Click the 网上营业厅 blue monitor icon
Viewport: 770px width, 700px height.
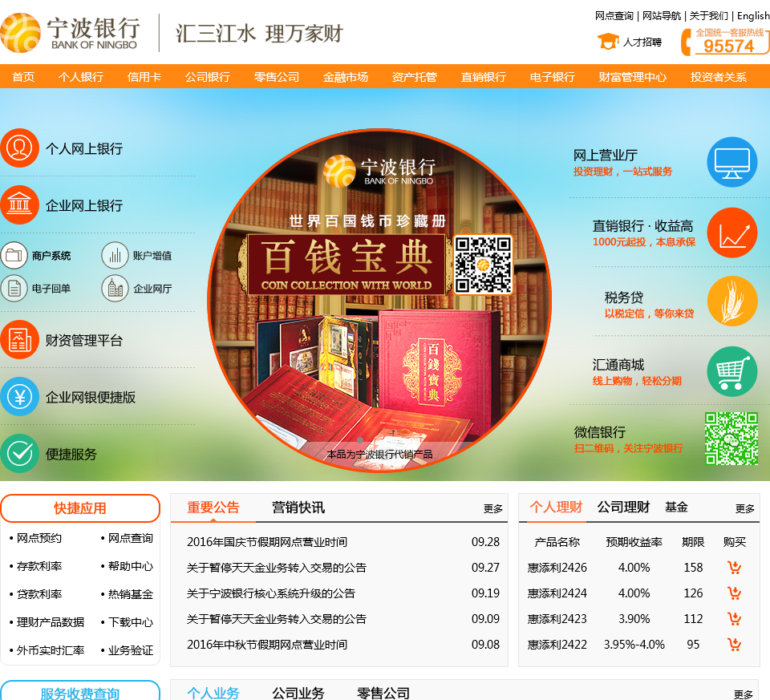pyautogui.click(x=732, y=162)
